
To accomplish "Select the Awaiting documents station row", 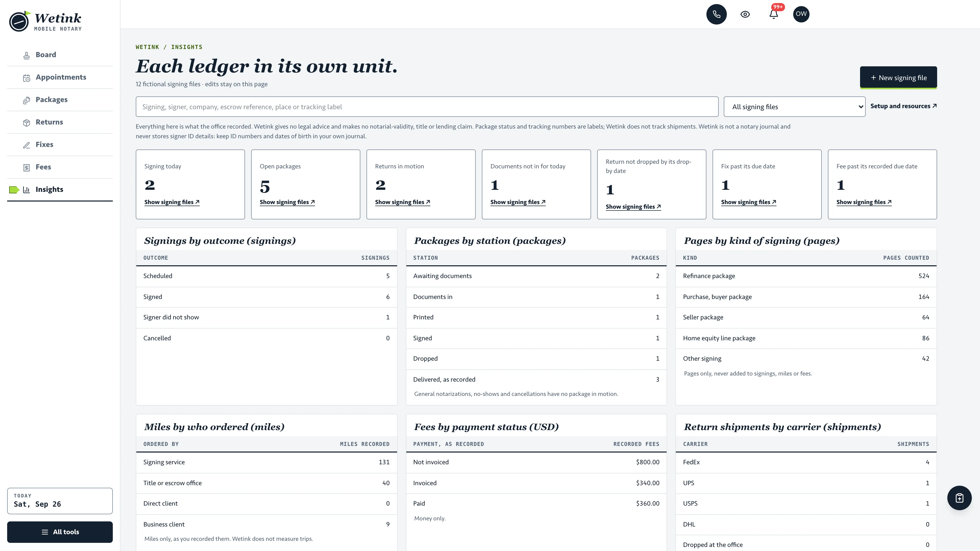I will 536,276.
